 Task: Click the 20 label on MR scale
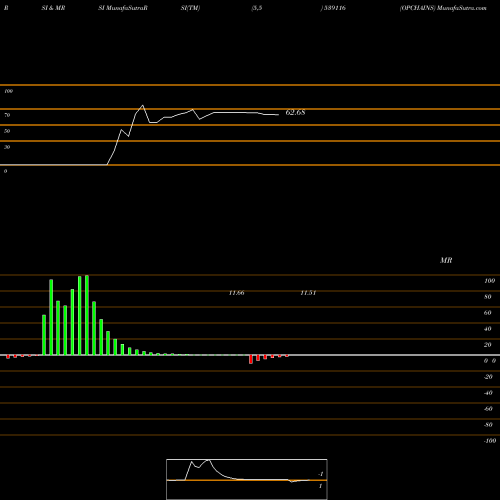[x=488, y=345]
